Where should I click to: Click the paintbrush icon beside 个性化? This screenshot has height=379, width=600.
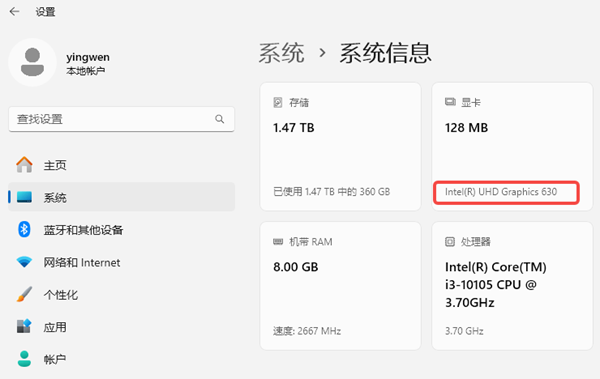pos(24,294)
